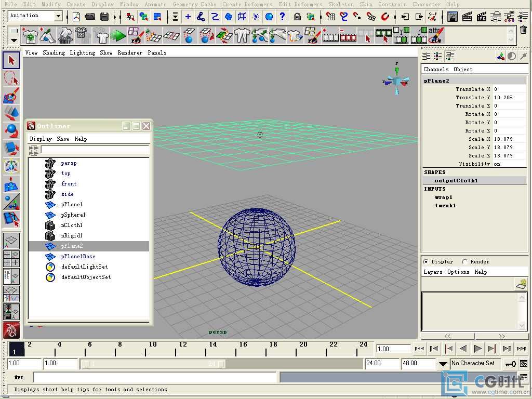The width and height of the screenshot is (532, 399).
Task: Toggle the joints selection mask
Action: tap(201, 16)
